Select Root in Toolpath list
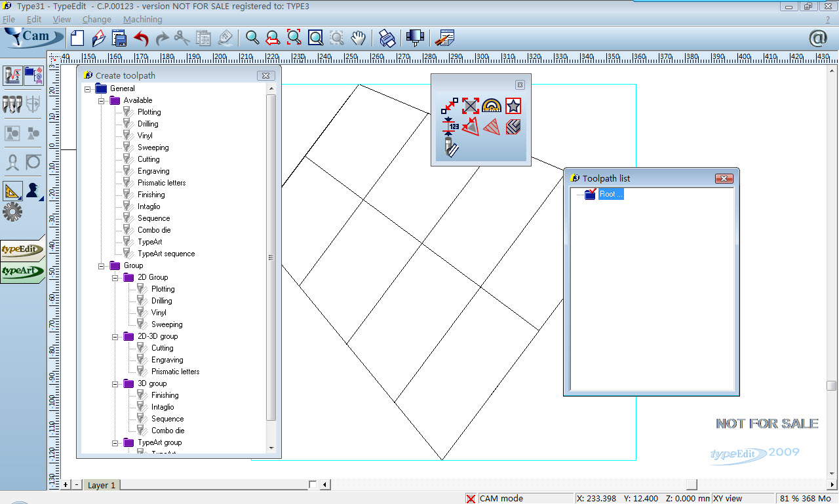The image size is (839, 504). pyautogui.click(x=611, y=194)
